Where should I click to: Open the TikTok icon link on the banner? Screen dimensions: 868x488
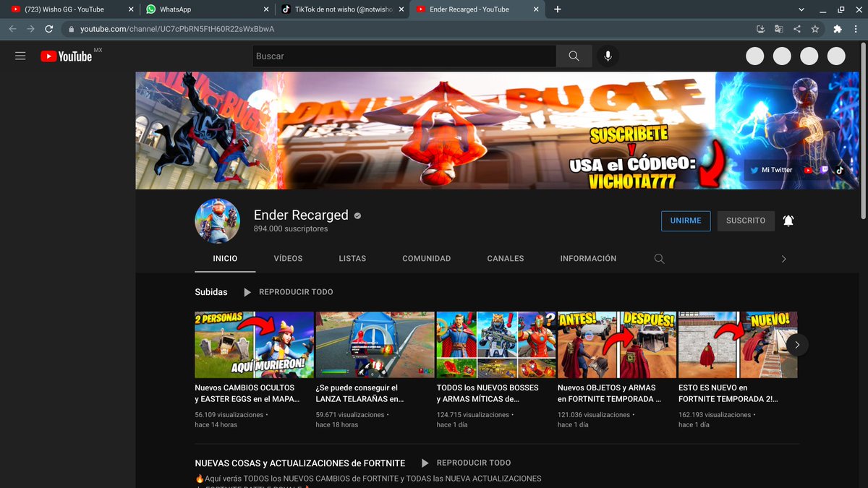(x=840, y=170)
